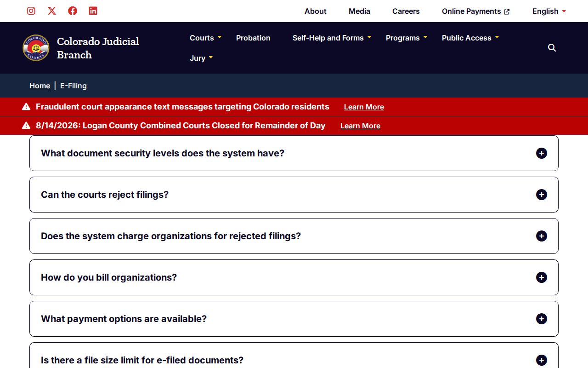The height and width of the screenshot is (368, 588).
Task: Click the Colorado Judicial Branch site title
Action: tap(98, 48)
